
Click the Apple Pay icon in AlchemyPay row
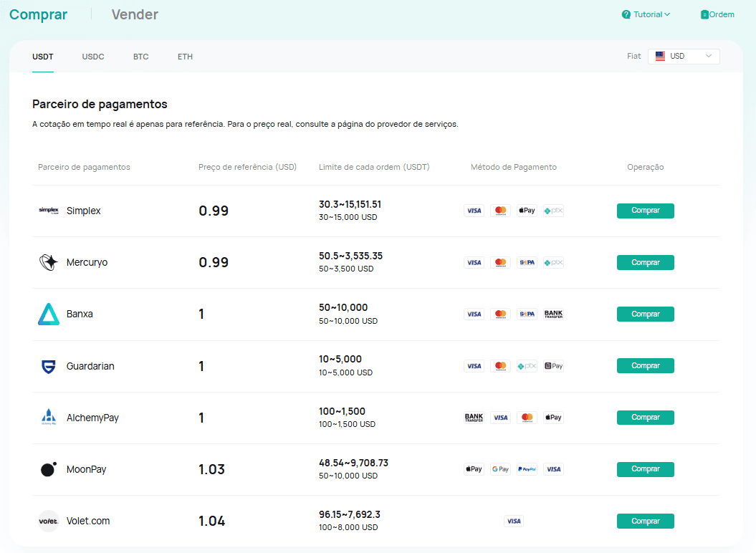tap(553, 418)
